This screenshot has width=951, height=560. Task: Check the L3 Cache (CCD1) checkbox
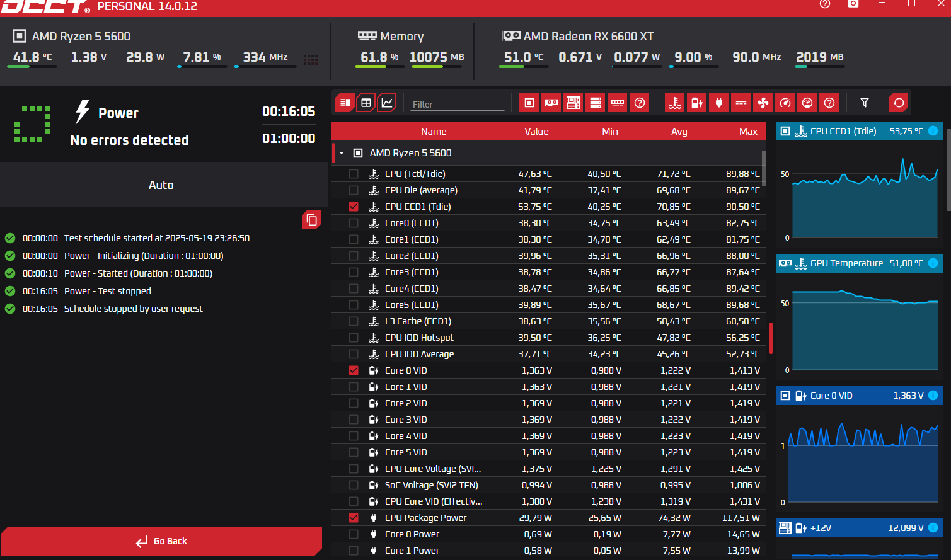tap(354, 321)
